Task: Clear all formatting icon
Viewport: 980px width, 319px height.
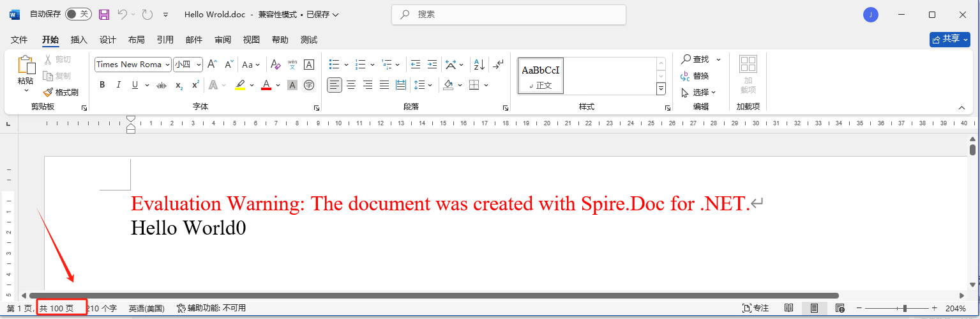Action: tap(275, 65)
